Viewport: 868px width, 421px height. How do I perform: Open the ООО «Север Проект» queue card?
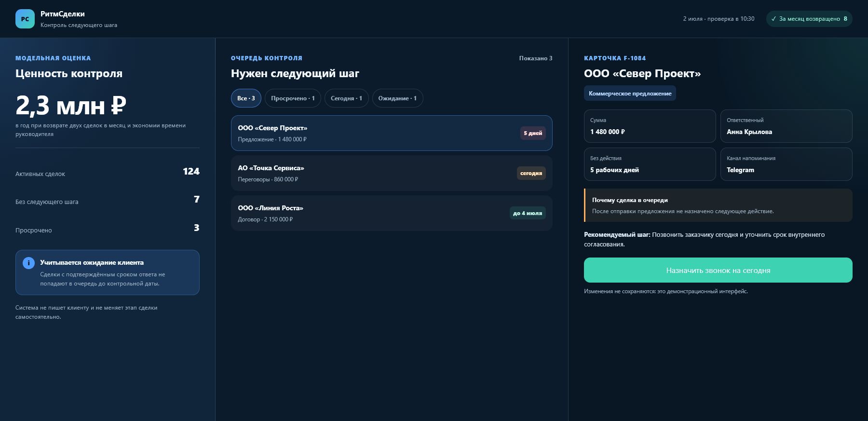[392, 133]
